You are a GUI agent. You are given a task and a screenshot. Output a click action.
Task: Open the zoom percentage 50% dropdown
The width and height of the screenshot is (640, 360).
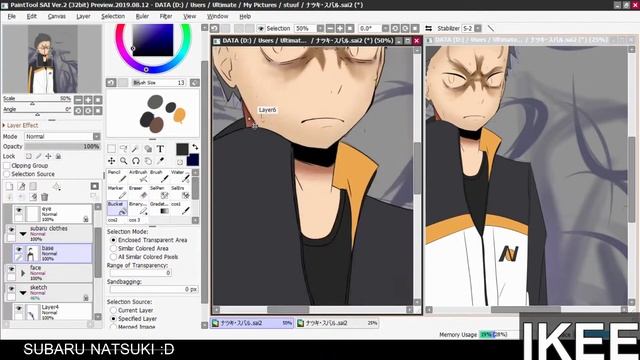pos(320,28)
